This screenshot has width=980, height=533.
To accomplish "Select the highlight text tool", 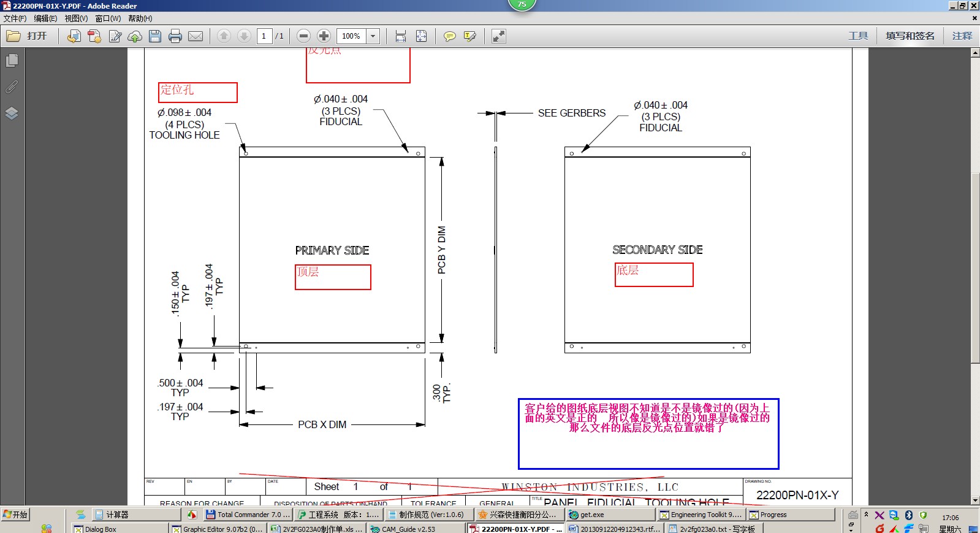I will pyautogui.click(x=470, y=36).
